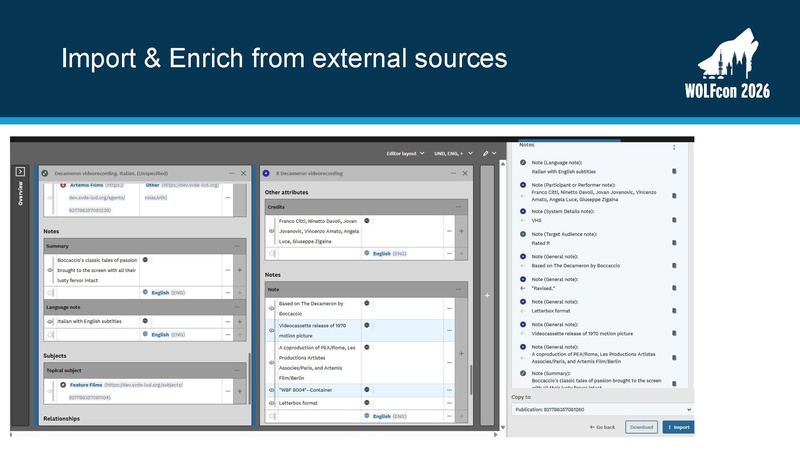Remove the Videocassette release note row

coord(449,330)
